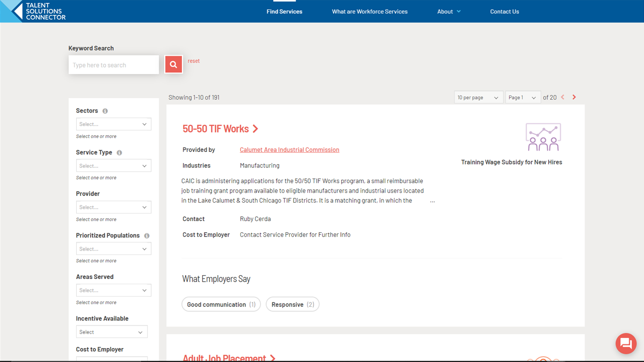Go to Contact Us page
Screen dimensions: 644x362
[504, 11]
